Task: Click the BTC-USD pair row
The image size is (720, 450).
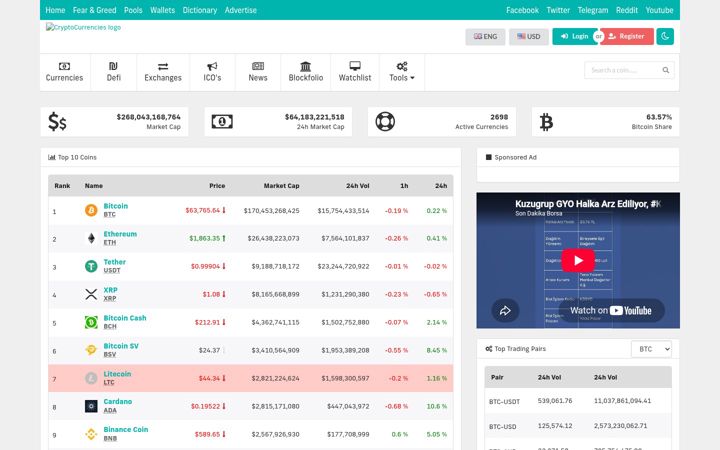Action: click(578, 426)
